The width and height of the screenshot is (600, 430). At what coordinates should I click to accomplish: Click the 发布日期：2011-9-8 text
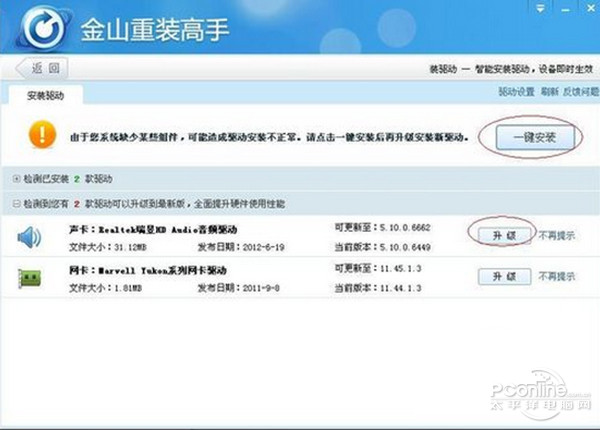[238, 288]
